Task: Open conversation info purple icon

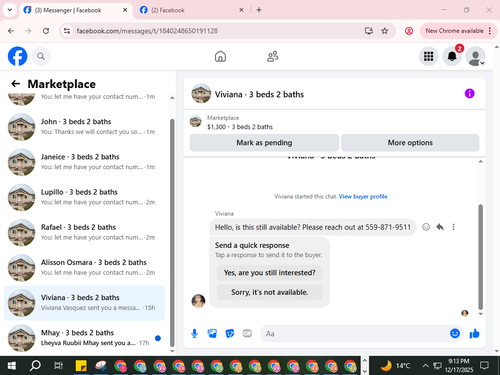Action: [469, 94]
